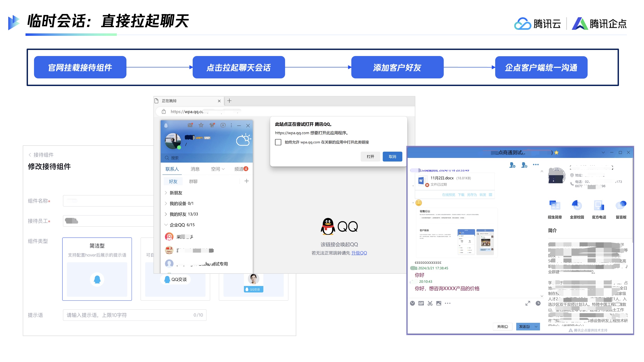Open the 测试专用 contact row
The image size is (644, 362).
tap(207, 264)
